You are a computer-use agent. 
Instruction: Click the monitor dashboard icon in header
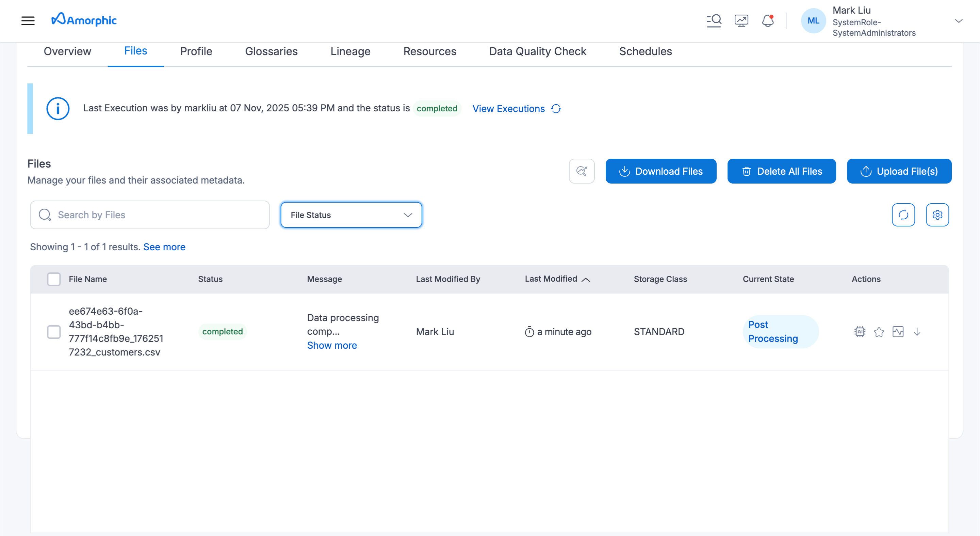[741, 20]
